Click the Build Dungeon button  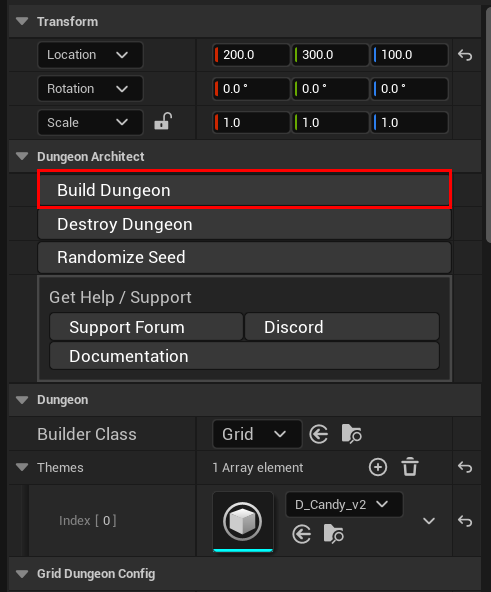[x=244, y=190]
